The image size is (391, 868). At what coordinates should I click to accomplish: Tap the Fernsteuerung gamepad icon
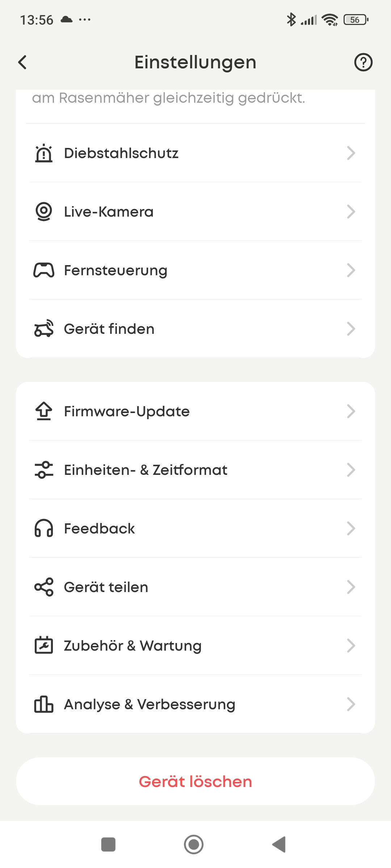[44, 270]
